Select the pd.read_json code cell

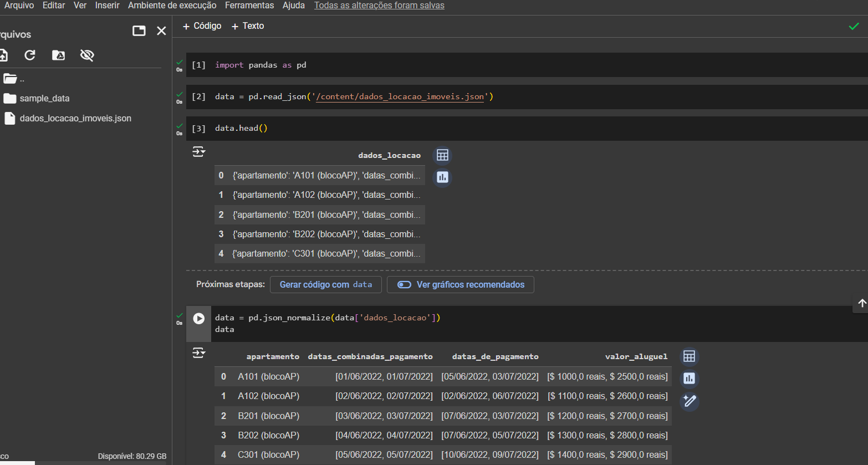[527, 96]
